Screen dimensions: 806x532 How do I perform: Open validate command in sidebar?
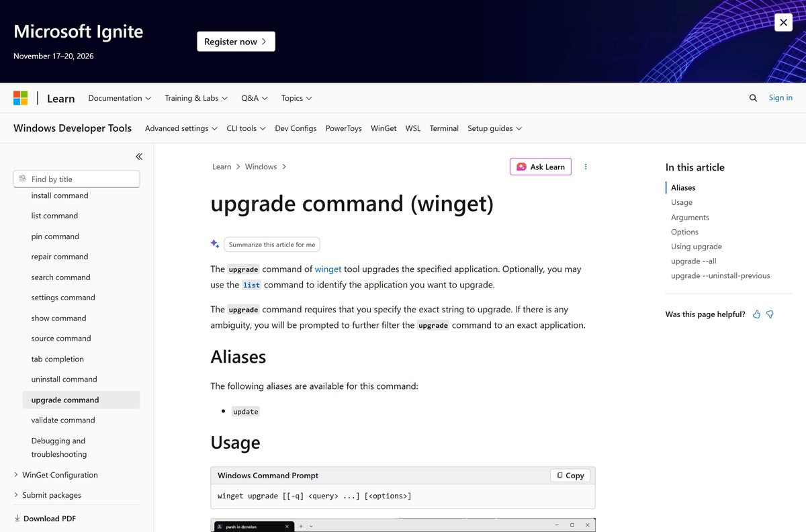click(x=63, y=420)
